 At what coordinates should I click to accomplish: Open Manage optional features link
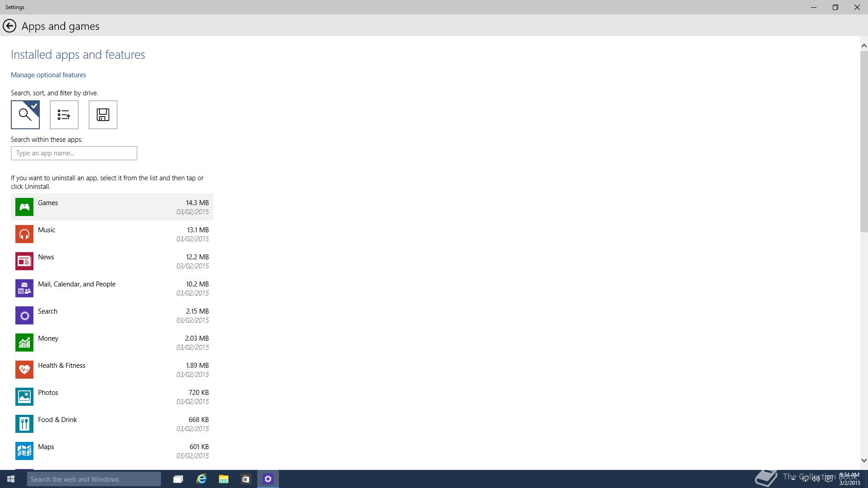48,75
